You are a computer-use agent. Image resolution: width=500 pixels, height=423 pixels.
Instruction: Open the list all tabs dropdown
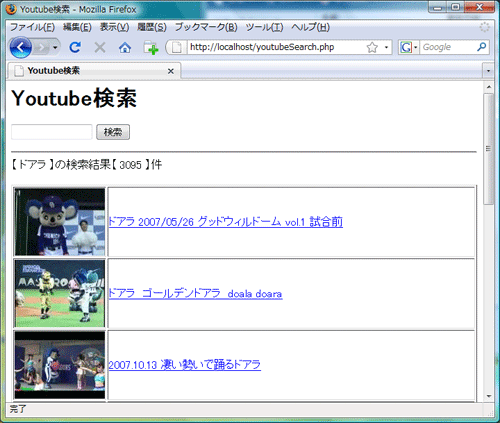click(x=488, y=71)
